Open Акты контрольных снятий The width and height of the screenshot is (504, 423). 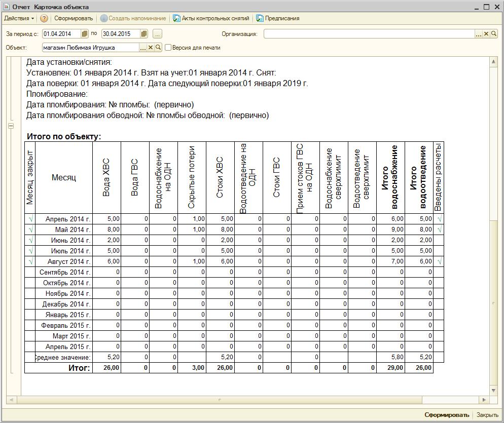point(211,18)
